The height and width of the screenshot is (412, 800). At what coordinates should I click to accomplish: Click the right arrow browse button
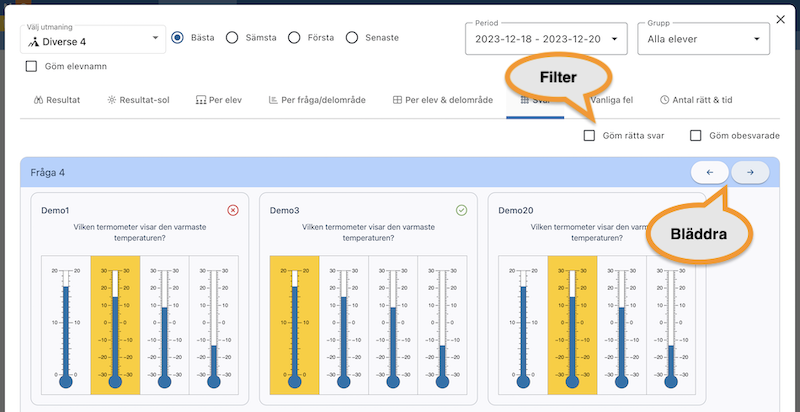coord(750,173)
